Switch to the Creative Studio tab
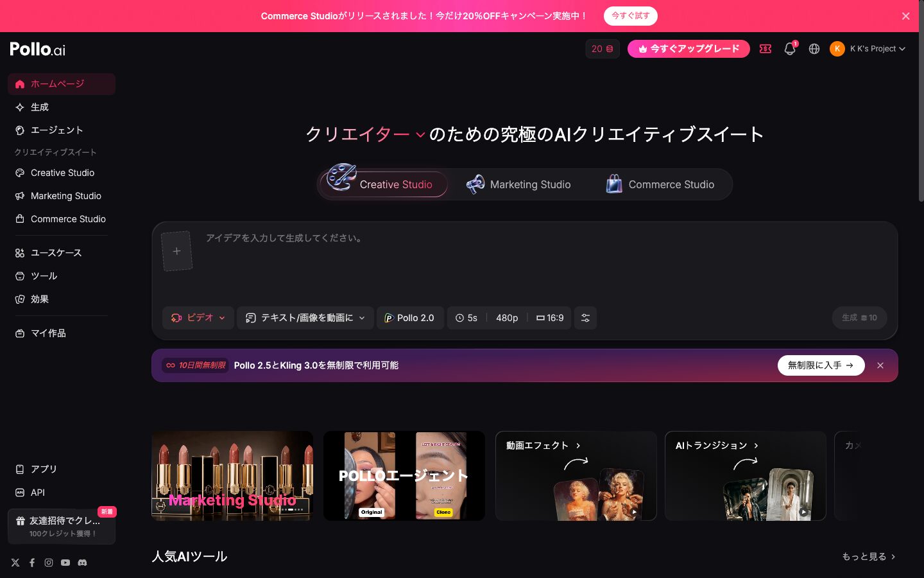 coord(384,184)
